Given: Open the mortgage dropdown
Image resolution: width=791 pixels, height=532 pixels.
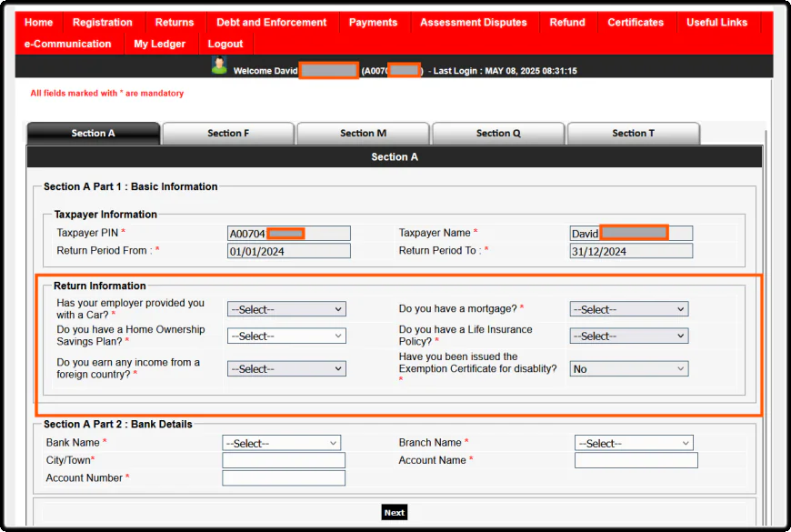Looking at the screenshot, I should 629,309.
